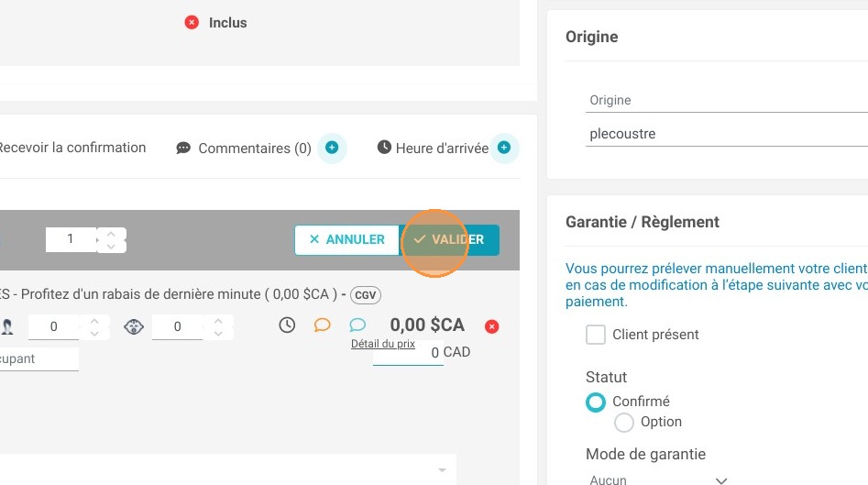
Task: Increase the room quantity stepper
Action: [x=111, y=234]
